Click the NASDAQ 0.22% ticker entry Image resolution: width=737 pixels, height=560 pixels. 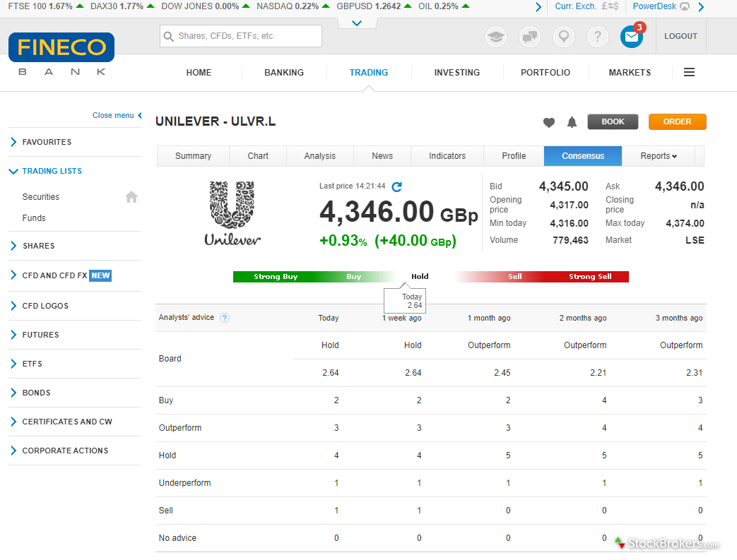293,6
